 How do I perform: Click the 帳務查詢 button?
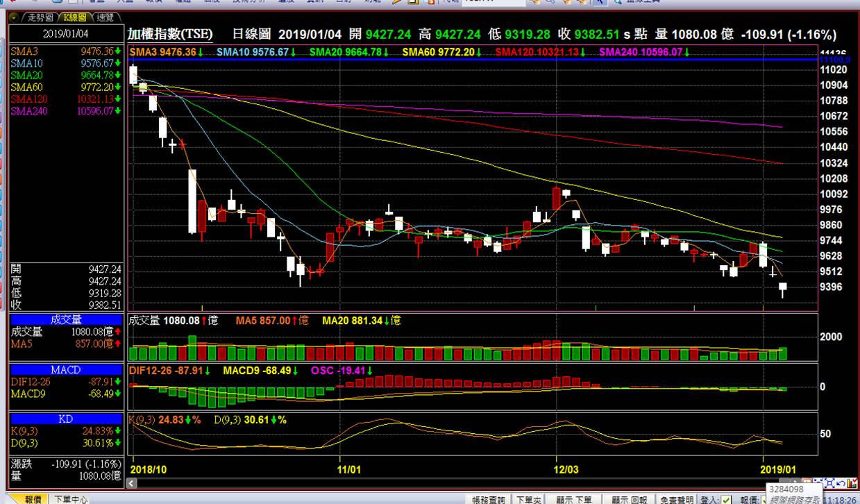[x=489, y=499]
